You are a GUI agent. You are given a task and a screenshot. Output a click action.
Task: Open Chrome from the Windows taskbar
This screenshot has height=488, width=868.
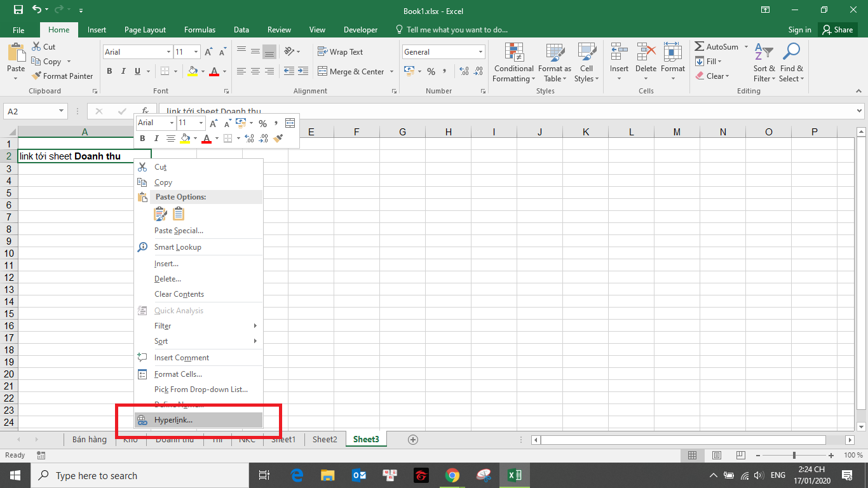click(452, 475)
